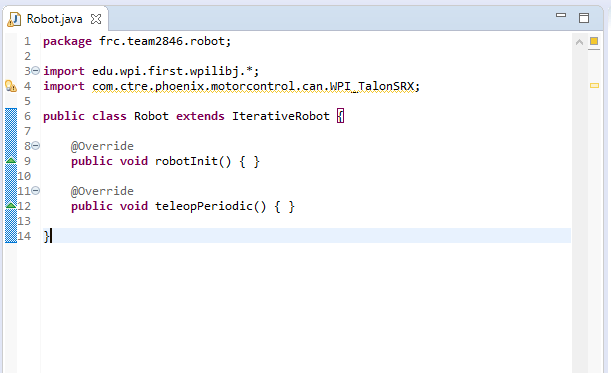Screen dimensions: 611x373
Task: Collapse the robotInit method fold at line 8
Action: coord(35,146)
